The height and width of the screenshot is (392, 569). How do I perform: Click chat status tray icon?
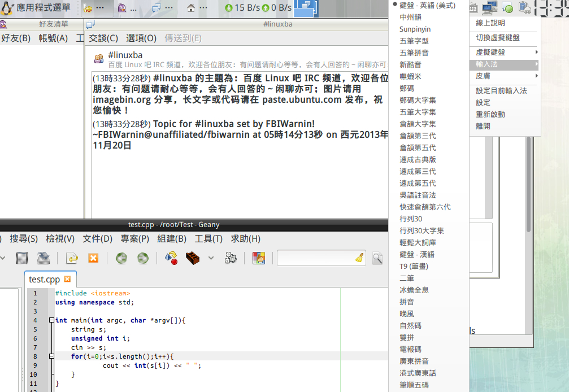coord(507,7)
